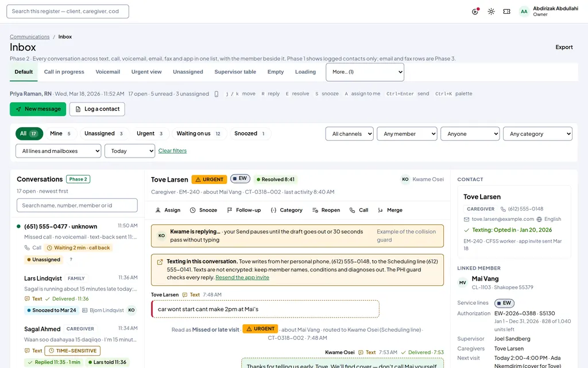Click the Call icon in unknown caller row
This screenshot has width=588, height=368.
[27, 248]
